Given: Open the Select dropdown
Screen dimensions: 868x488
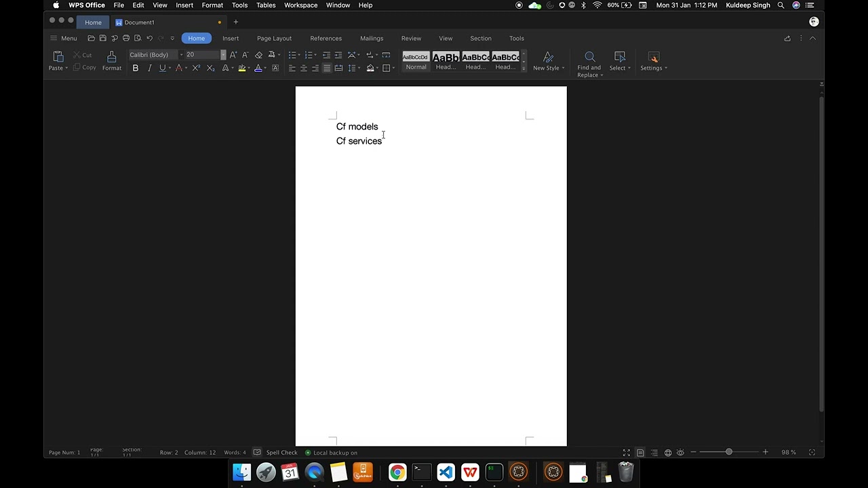Looking at the screenshot, I should pos(620,61).
